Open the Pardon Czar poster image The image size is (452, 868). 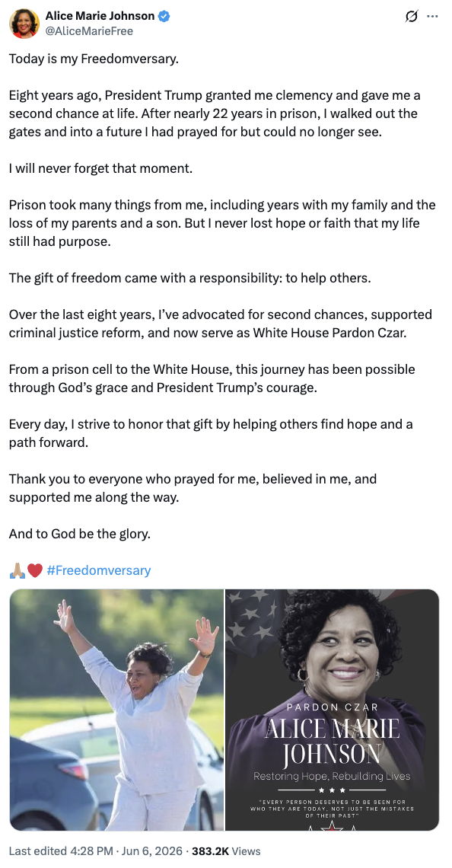[332, 710]
